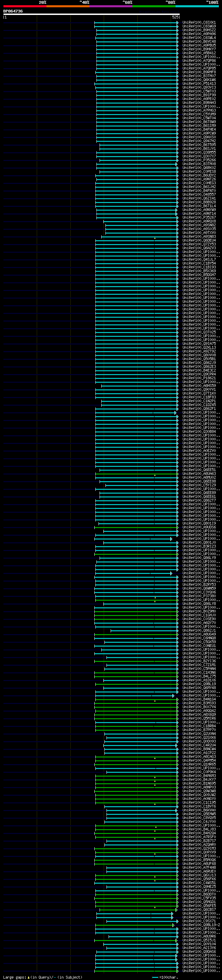Image resolution: width=222 pixels, height=980 pixels.
Task: Click the cyan alignment bar for UniRef100_C6SXK1
Action: [x=136, y=23]
